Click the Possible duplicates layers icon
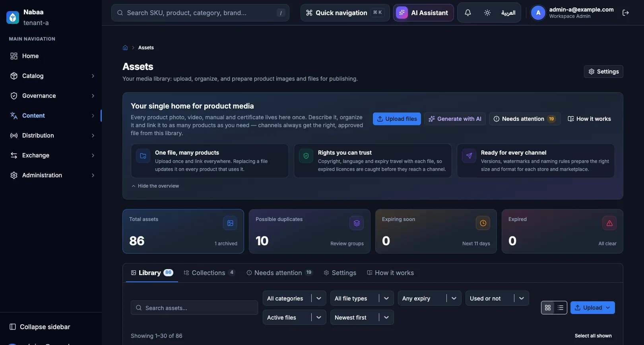Image resolution: width=644 pixels, height=345 pixels. click(357, 223)
